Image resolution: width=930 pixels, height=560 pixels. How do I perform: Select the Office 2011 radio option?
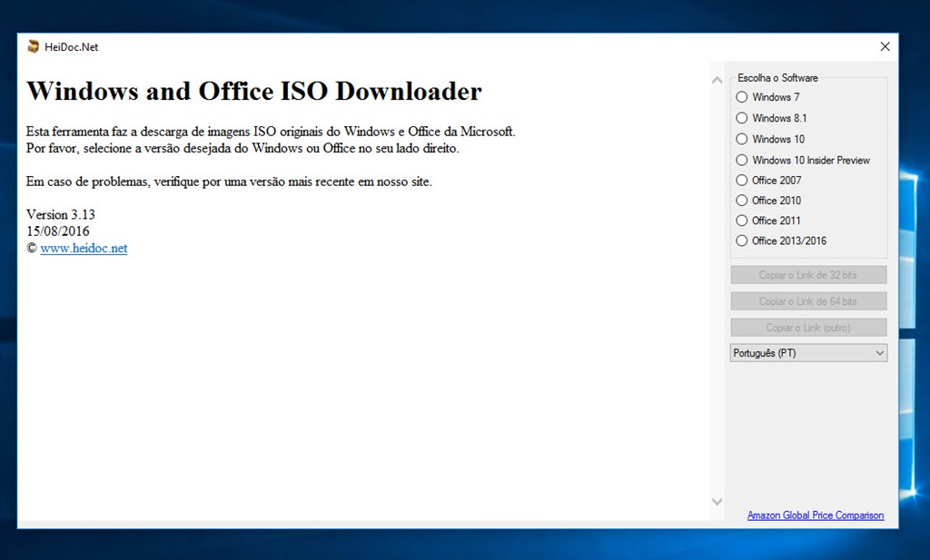[x=742, y=221]
